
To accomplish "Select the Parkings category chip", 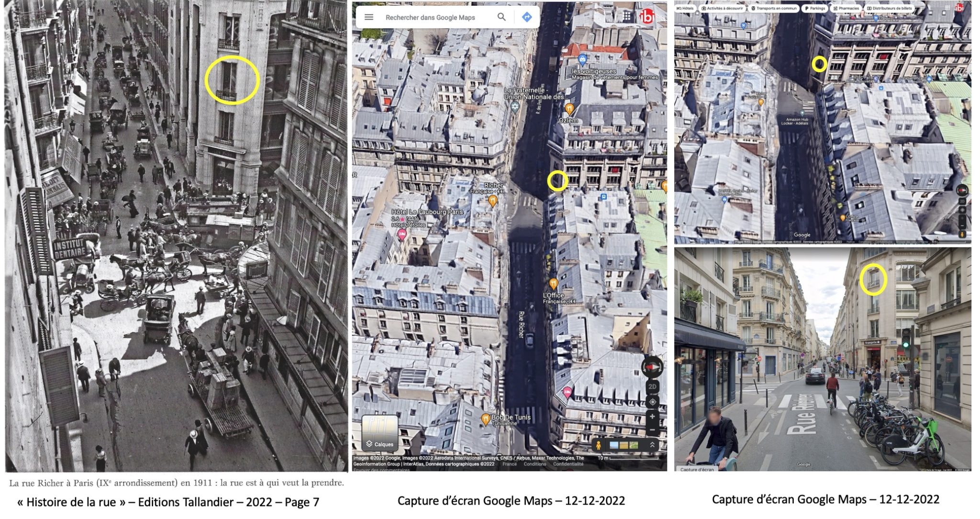I will pyautogui.click(x=814, y=8).
